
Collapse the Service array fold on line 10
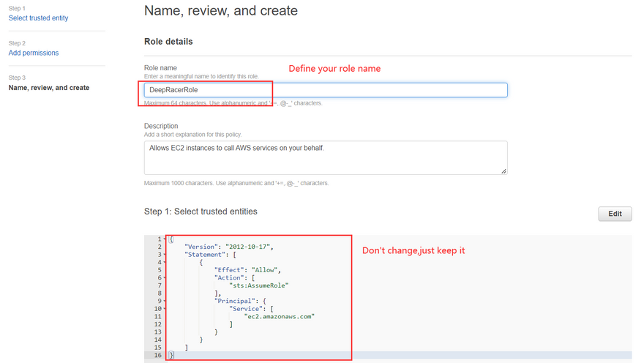tap(165, 309)
